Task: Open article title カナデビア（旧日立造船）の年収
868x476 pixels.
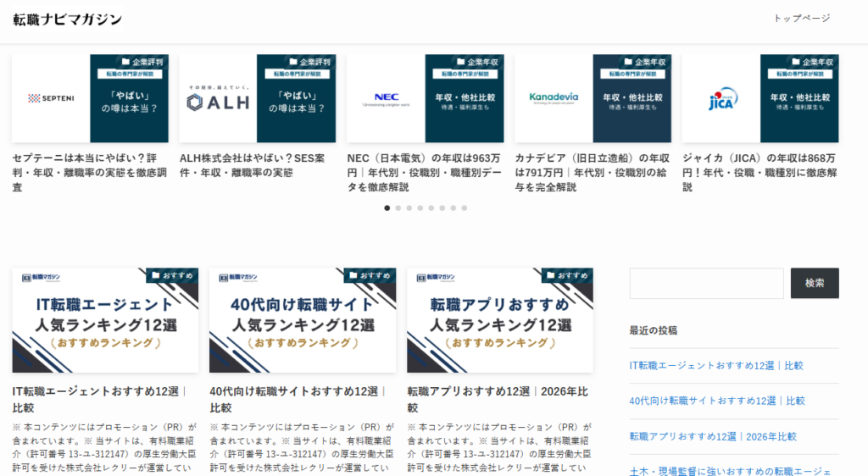Action: pos(593,173)
